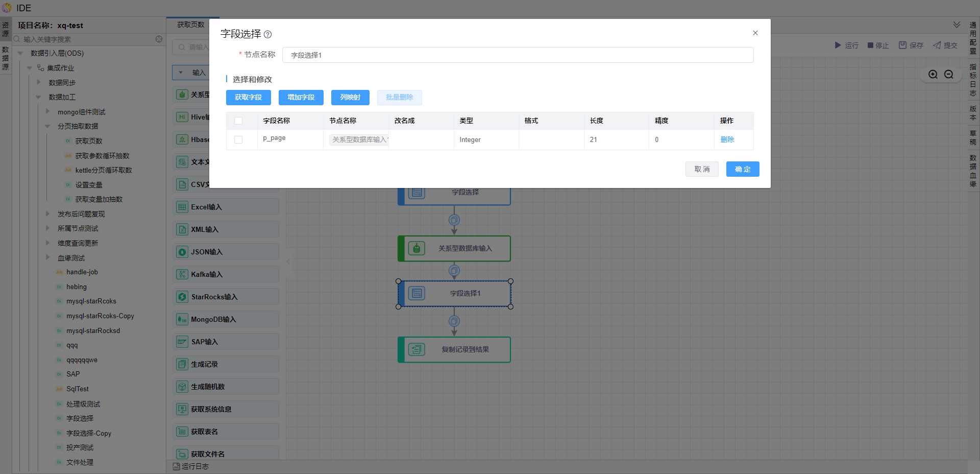Viewport: 980px width, 474px height.
Task: Click the zoom in magnifier icon
Action: [x=933, y=75]
